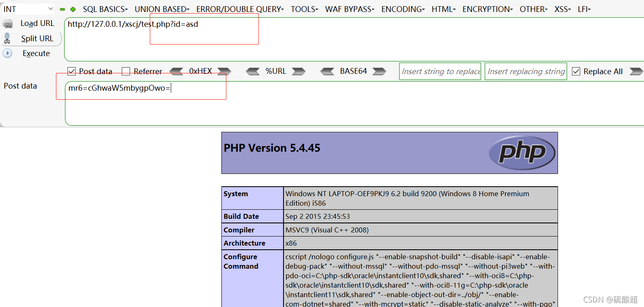Click left arrow before 0xHEX to decode
Viewport: 644px width, 307px height.
176,71
